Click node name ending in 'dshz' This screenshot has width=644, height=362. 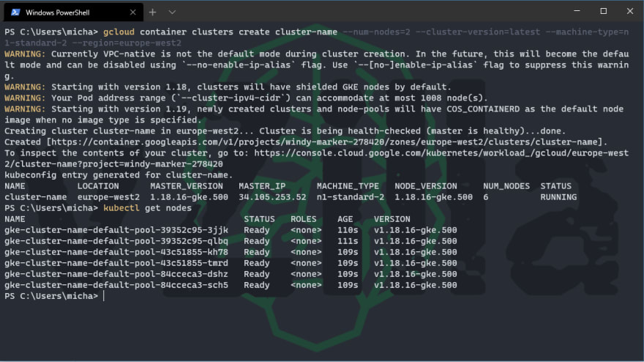click(116, 274)
